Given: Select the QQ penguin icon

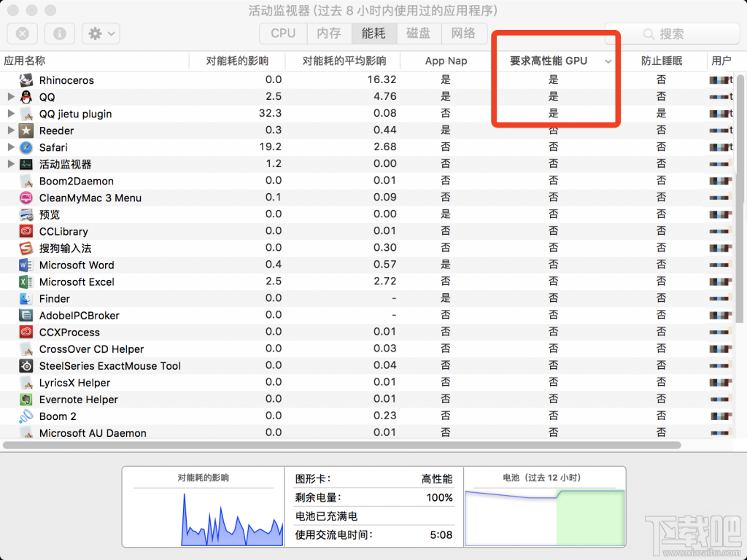Looking at the screenshot, I should tap(26, 97).
